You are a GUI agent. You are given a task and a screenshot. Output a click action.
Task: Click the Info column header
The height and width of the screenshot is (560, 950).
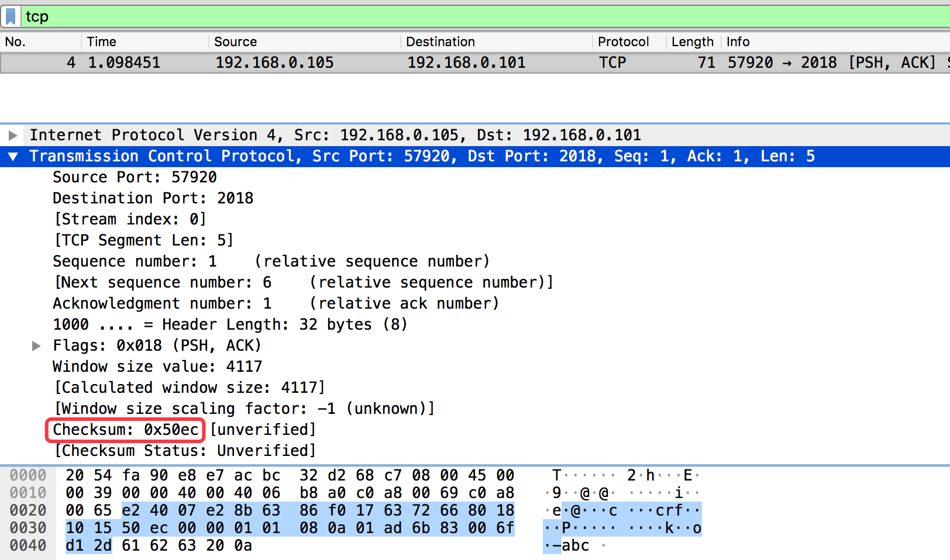tap(738, 42)
